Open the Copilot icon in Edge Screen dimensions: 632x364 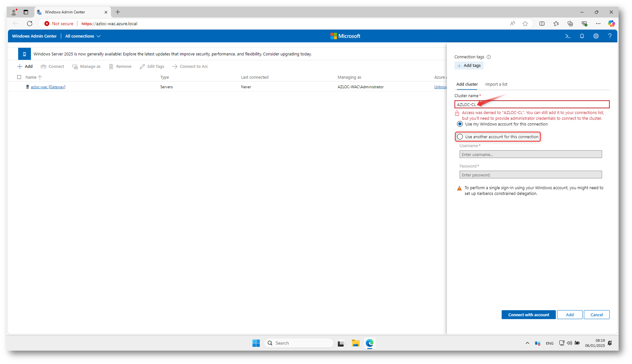coord(611,24)
